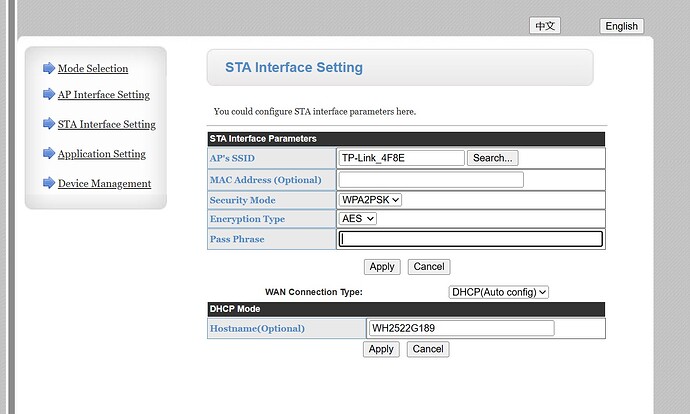
Task: Click the Apply button under the Hostname field
Action: [381, 349]
